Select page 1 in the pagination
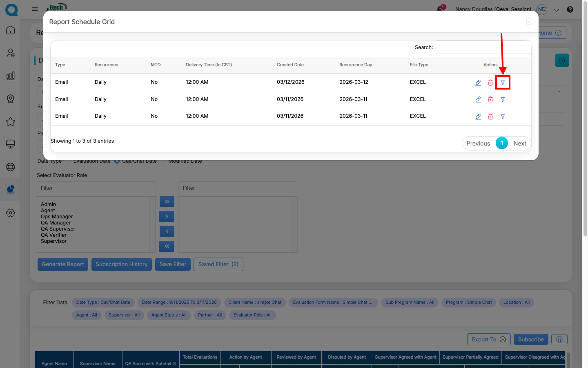Screen dimensions: 588x368 [x=501, y=143]
